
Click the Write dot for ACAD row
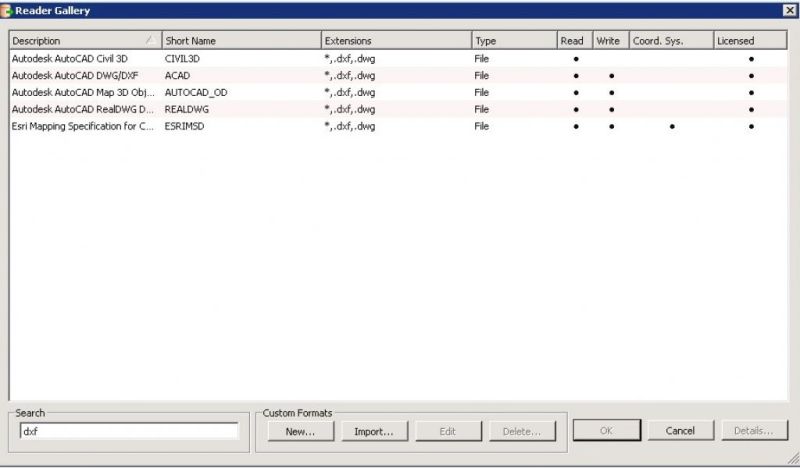click(x=611, y=76)
